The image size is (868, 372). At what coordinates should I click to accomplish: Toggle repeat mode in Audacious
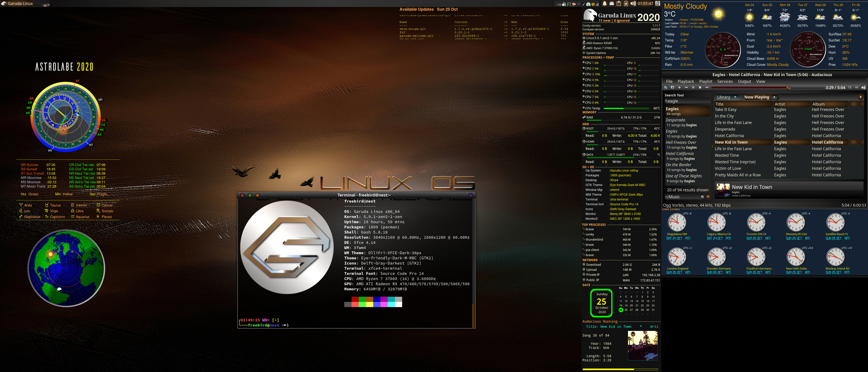[x=849, y=88]
